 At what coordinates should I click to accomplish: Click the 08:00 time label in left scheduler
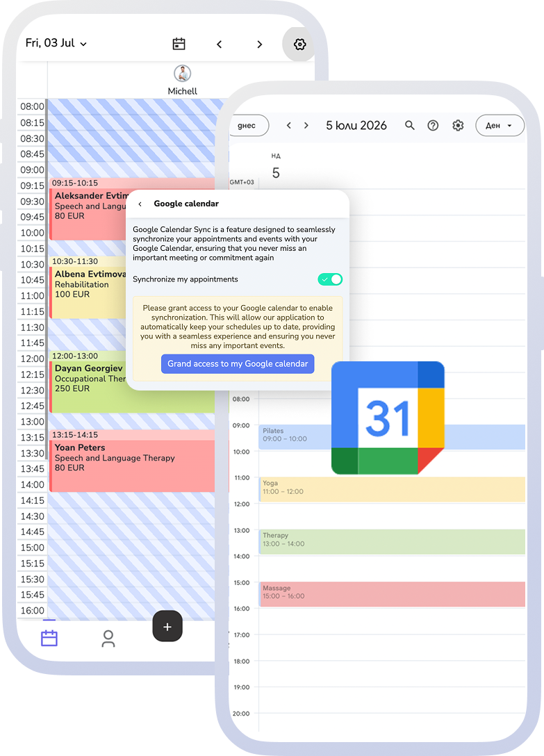[33, 106]
